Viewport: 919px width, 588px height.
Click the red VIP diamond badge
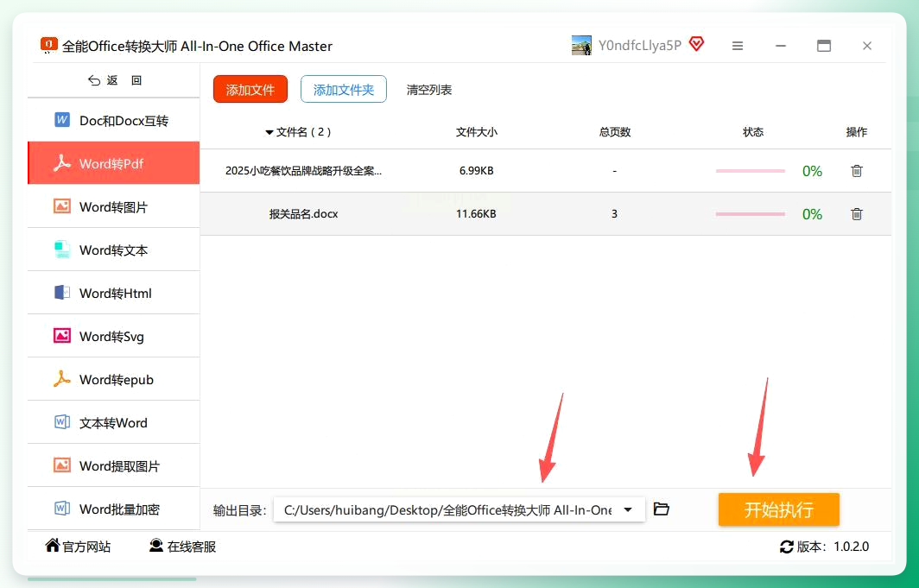[696, 44]
